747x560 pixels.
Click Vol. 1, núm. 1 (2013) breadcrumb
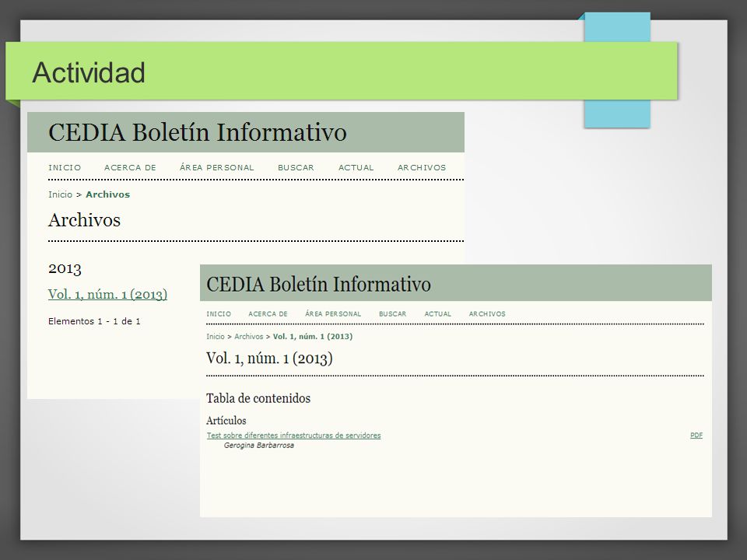(x=313, y=336)
